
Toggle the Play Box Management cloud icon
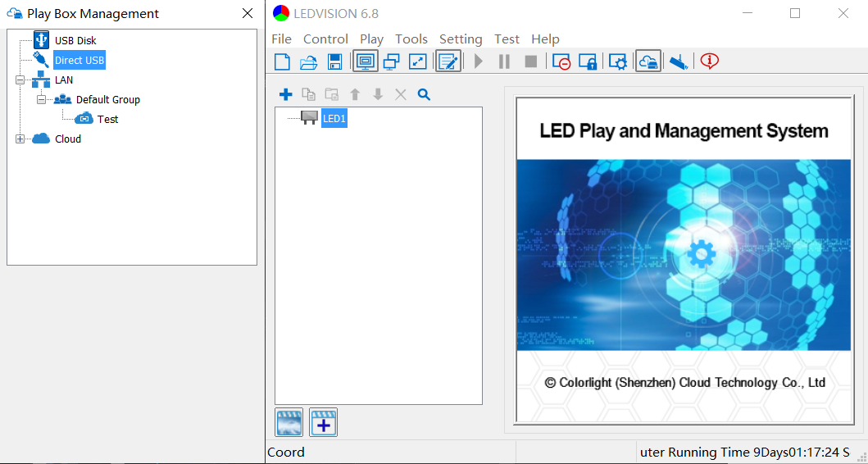point(648,61)
